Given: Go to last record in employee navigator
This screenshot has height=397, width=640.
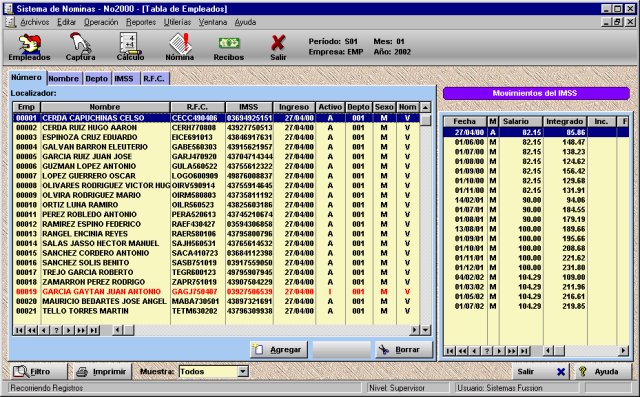Looking at the screenshot, I should (94, 330).
